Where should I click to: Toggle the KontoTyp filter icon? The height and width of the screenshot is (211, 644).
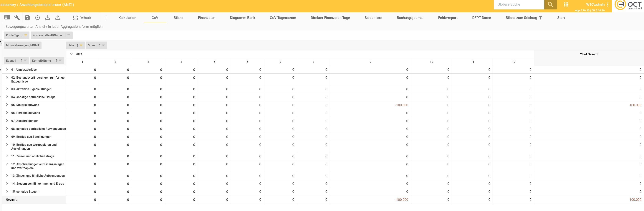tap(26, 35)
